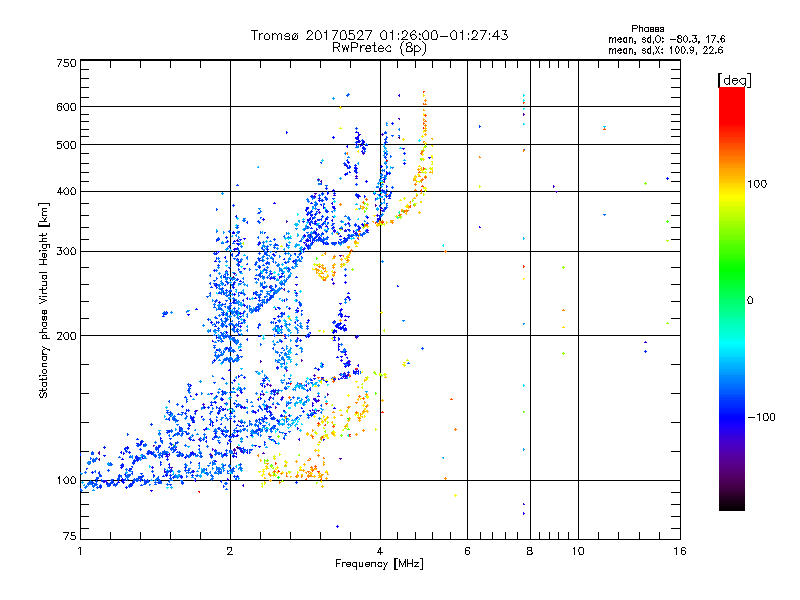Click the 'Stationary phase Virtual Height [km]' axis label
Screen dimensions: 800x600
44,301
